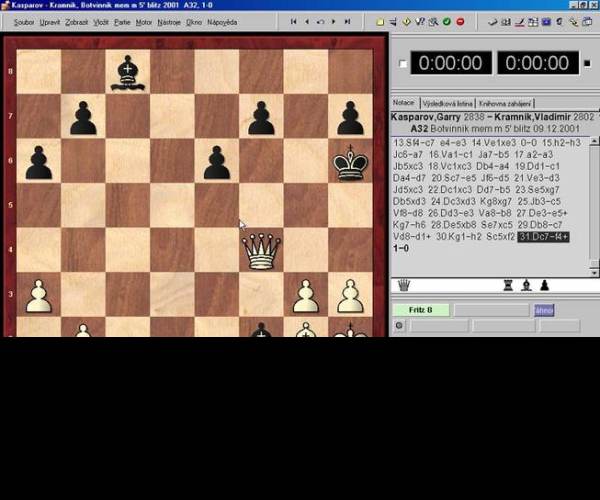This screenshot has width=600, height=500.
Task: Click the yellow diamond hint icon
Action: coord(406,22)
